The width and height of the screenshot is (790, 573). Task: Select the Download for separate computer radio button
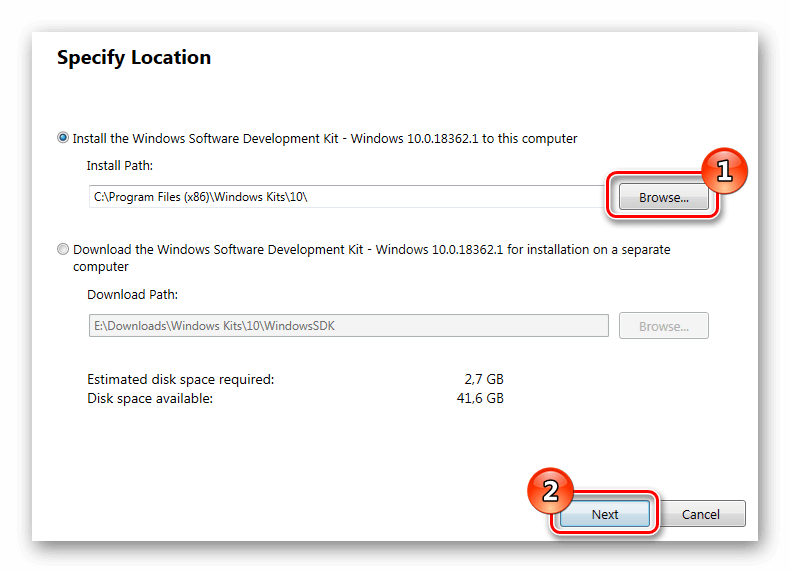(x=62, y=249)
